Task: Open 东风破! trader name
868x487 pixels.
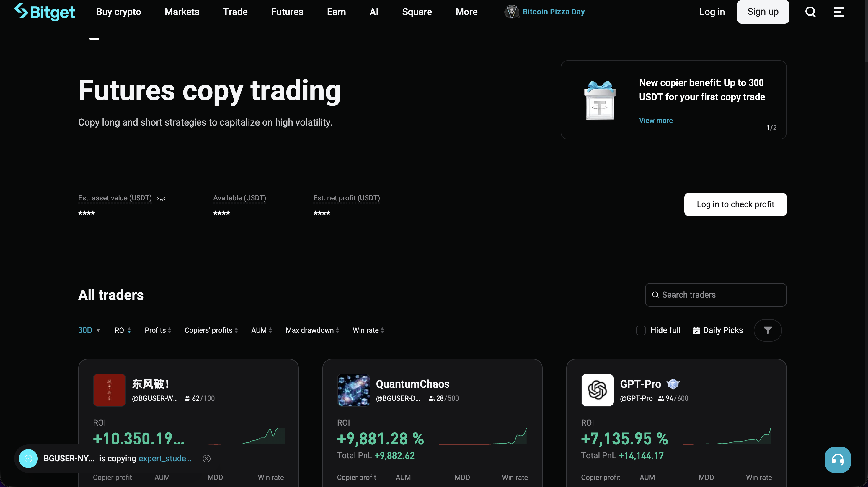Action: coord(150,384)
